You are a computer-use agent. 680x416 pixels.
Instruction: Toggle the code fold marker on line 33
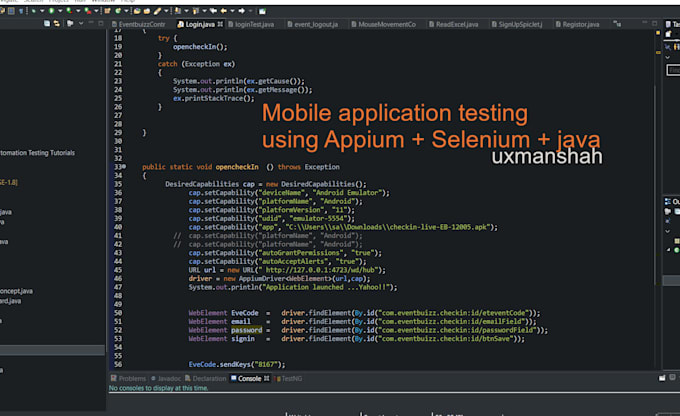124,167
